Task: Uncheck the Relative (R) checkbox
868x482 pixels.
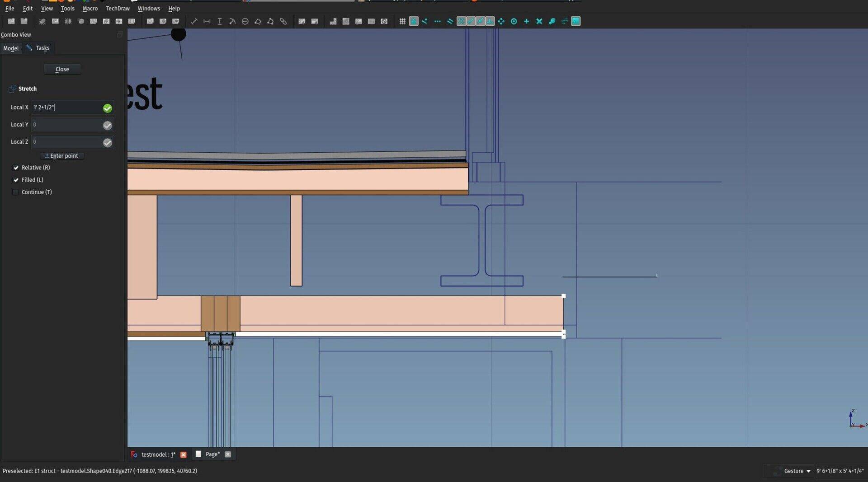Action: click(15, 168)
